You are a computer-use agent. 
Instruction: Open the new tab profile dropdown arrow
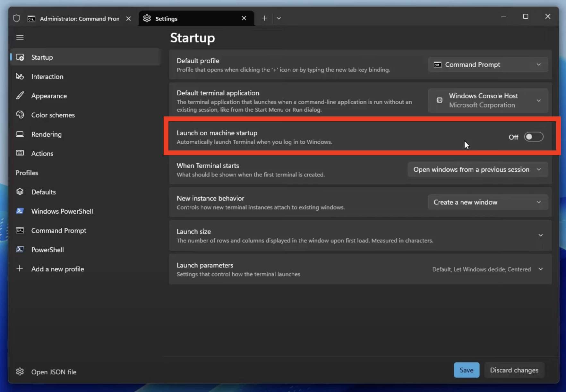[279, 18]
